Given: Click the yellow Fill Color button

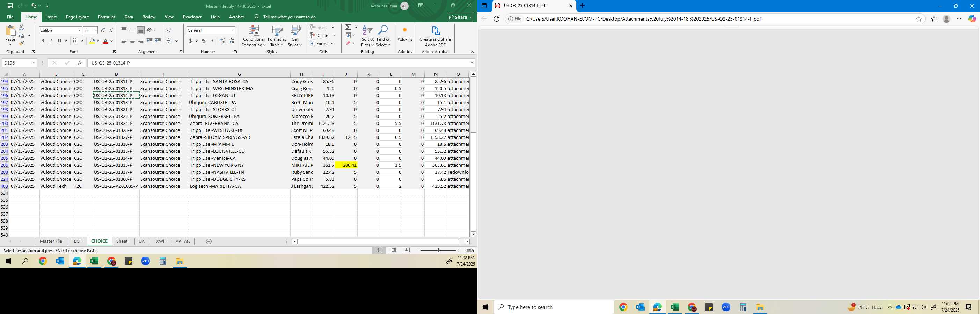Looking at the screenshot, I should (x=92, y=41).
